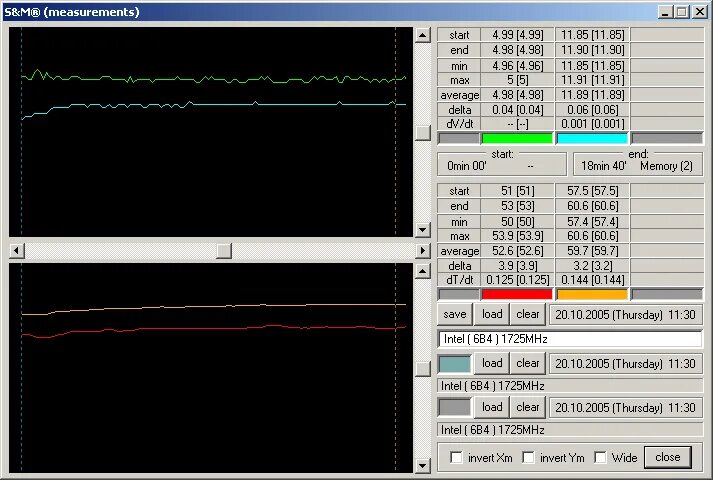The image size is (713, 480).
Task: Click the Memory (2) label
Action: click(x=667, y=166)
